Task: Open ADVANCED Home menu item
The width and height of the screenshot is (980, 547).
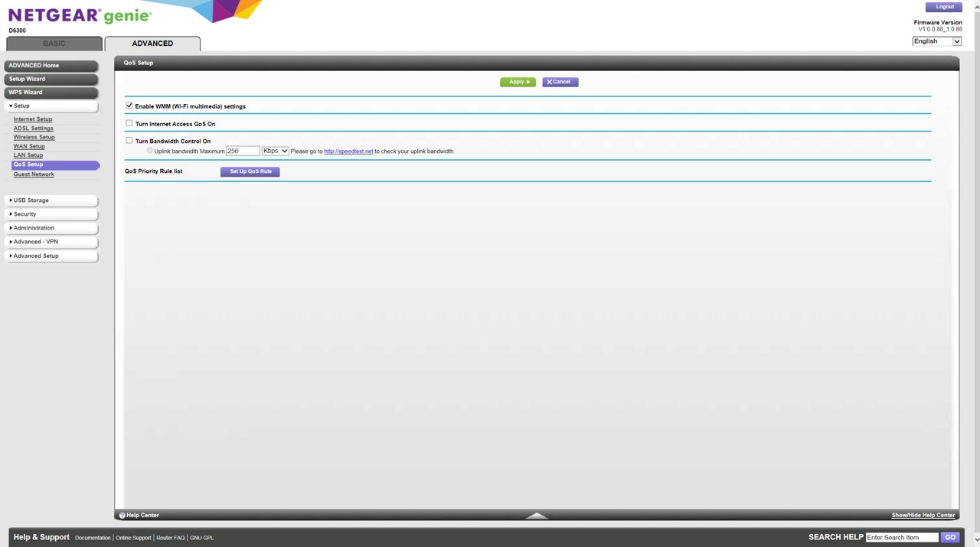Action: pyautogui.click(x=51, y=66)
